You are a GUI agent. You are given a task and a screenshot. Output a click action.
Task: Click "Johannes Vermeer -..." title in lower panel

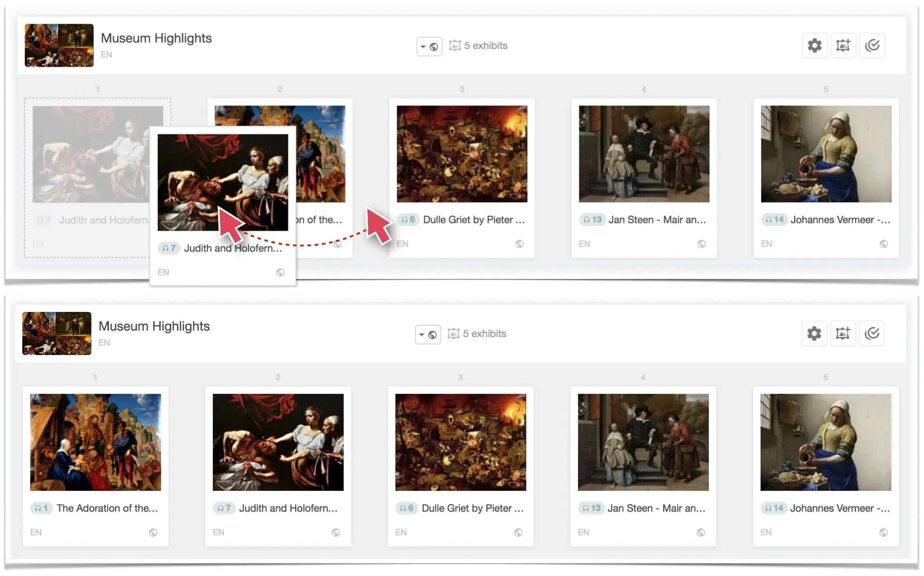tap(840, 508)
